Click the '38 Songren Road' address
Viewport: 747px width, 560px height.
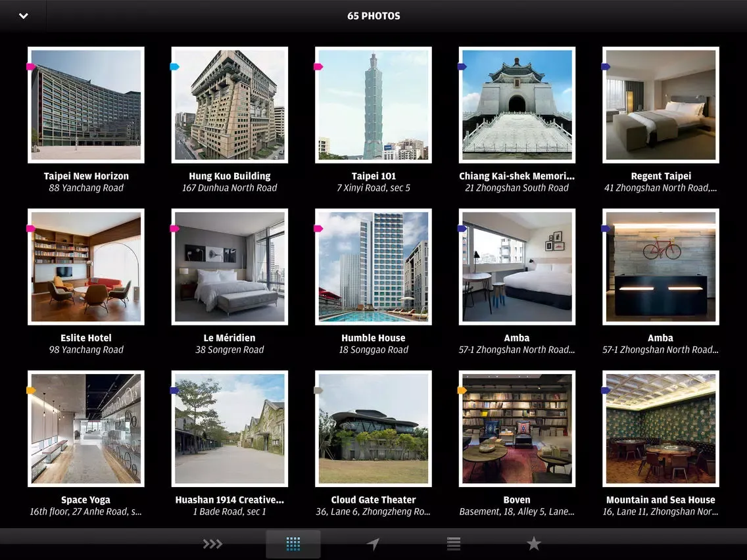point(229,350)
